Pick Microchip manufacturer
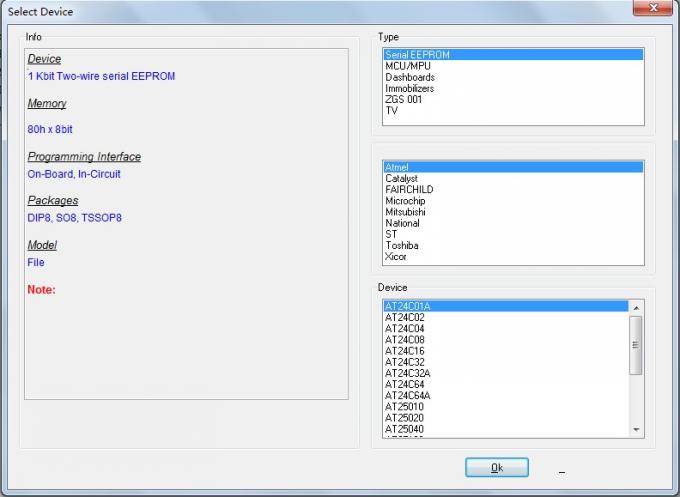The image size is (680, 497). pyautogui.click(x=513, y=201)
